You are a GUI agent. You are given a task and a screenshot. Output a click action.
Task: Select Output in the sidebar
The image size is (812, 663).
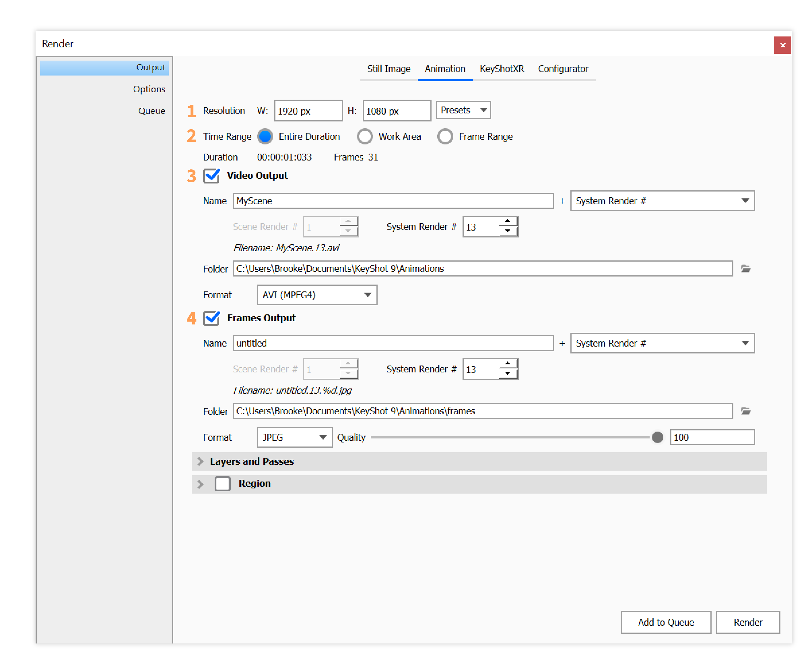[x=104, y=67]
